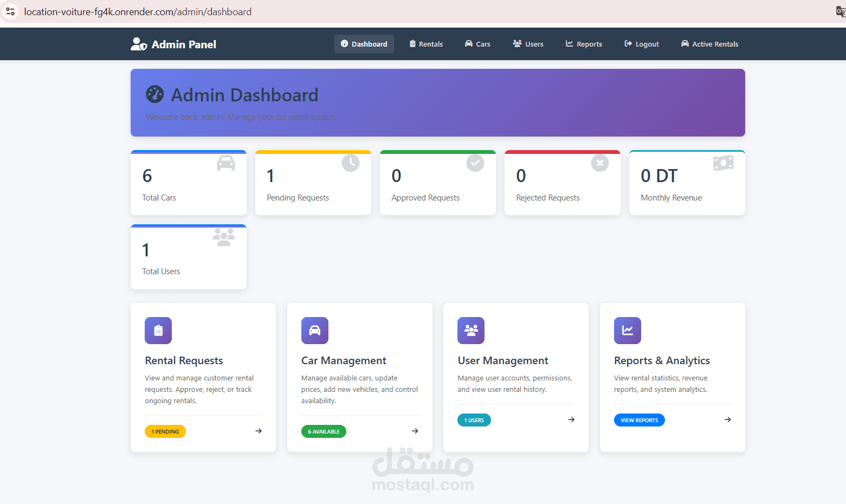The width and height of the screenshot is (846, 504).
Task: Click the Logout link
Action: 642,44
